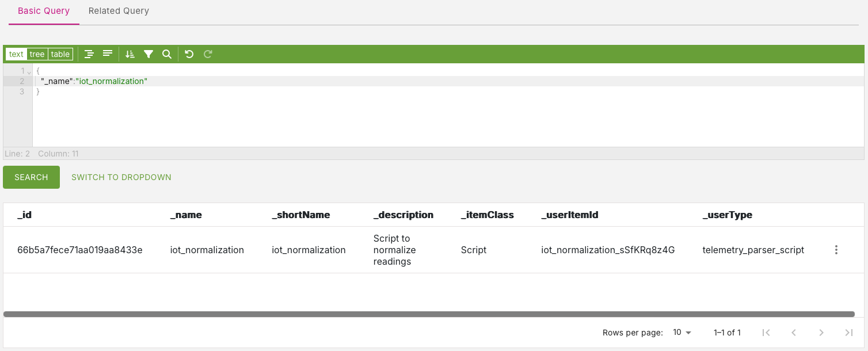
Task: Click the filter funnel icon
Action: point(149,54)
